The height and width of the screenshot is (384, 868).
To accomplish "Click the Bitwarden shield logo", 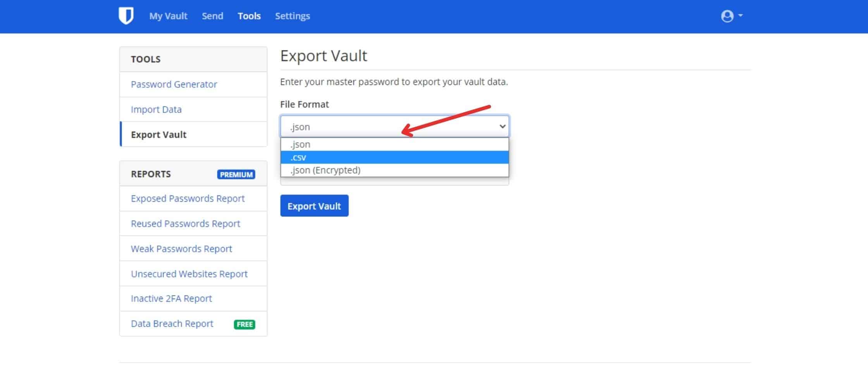I will click(x=126, y=16).
